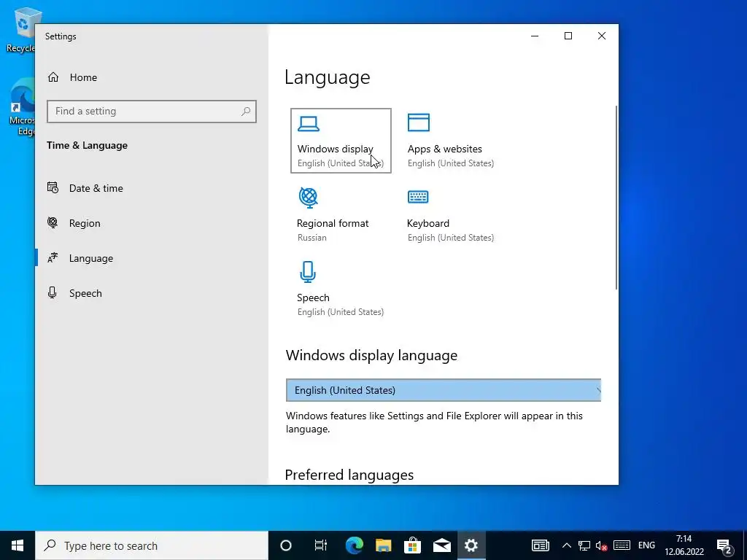Select Language in the sidebar
This screenshot has height=560, width=747.
(x=91, y=258)
